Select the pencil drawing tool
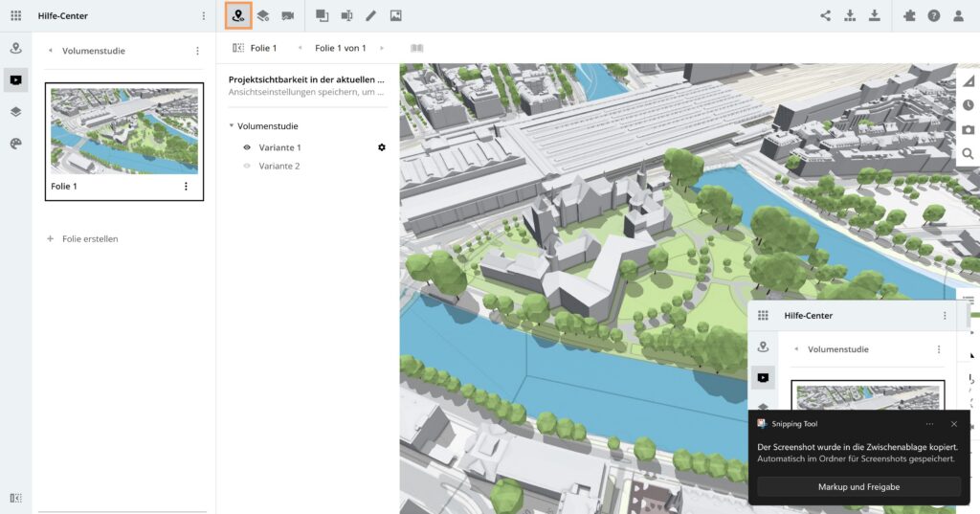 tap(370, 15)
